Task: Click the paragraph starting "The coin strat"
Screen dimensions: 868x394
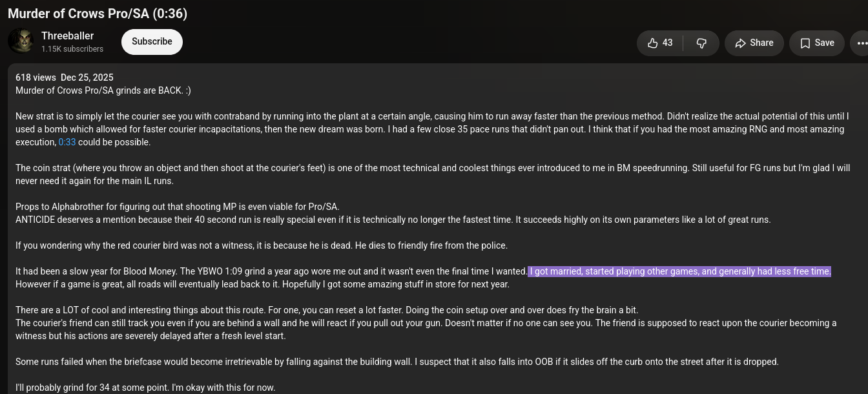Action: [433, 174]
